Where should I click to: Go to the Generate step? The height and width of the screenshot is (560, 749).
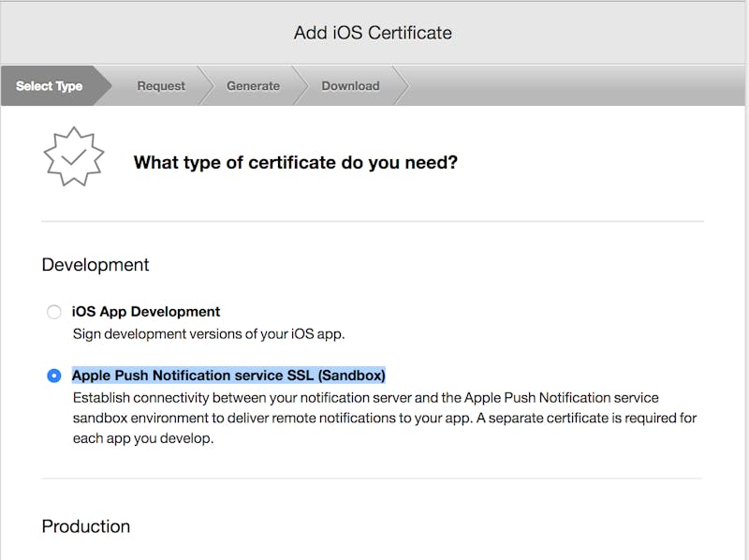click(x=253, y=86)
